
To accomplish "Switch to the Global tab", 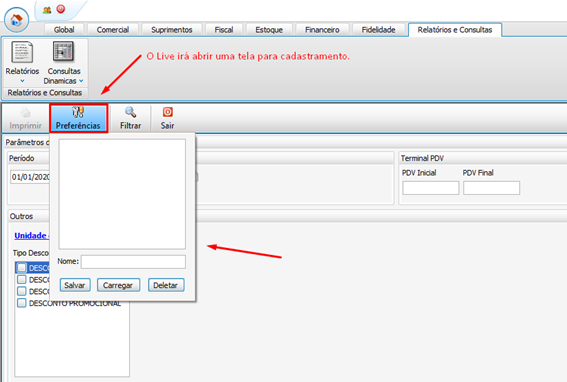I will point(64,30).
